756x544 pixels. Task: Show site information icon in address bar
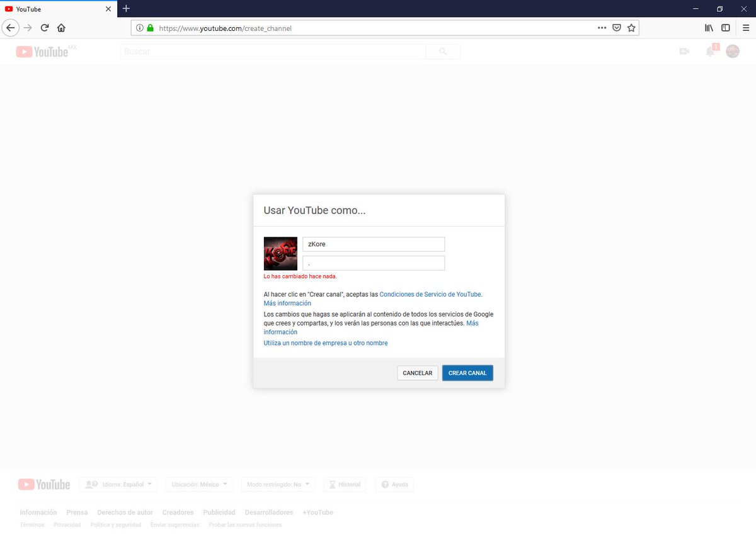(140, 28)
